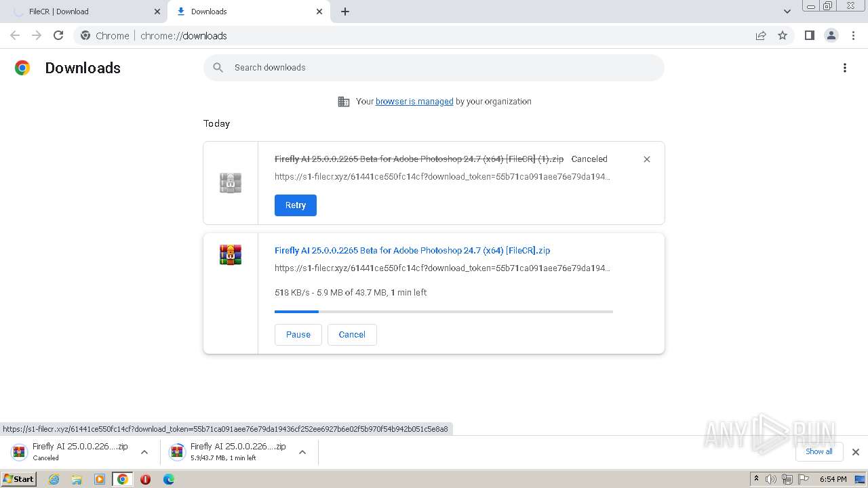Click the taskbar clock 6:54 PM
The height and width of the screenshot is (488, 868).
coord(833,479)
